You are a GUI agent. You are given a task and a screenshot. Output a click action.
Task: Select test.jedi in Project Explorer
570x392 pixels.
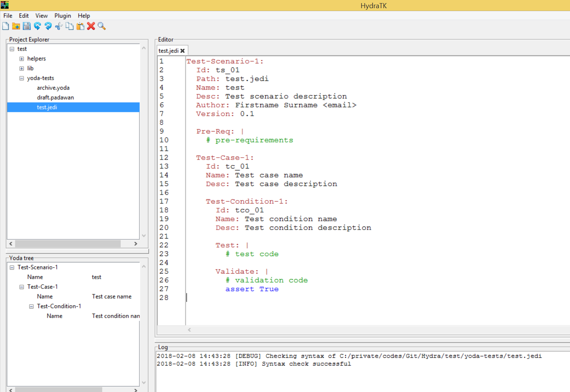(x=73, y=107)
